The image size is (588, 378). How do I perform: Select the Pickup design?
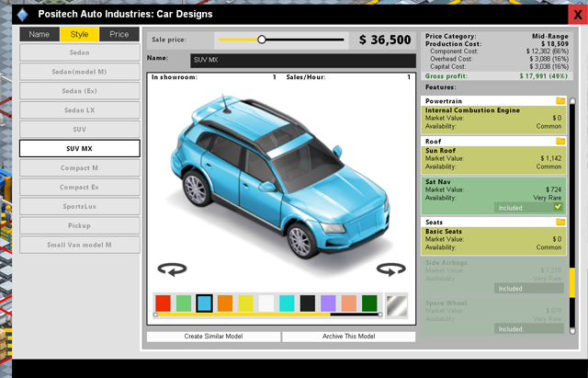pyautogui.click(x=80, y=225)
